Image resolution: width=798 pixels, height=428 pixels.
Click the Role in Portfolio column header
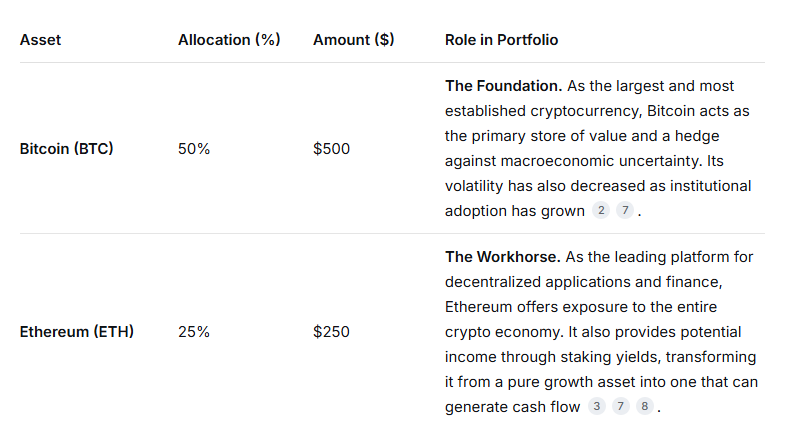tap(501, 40)
